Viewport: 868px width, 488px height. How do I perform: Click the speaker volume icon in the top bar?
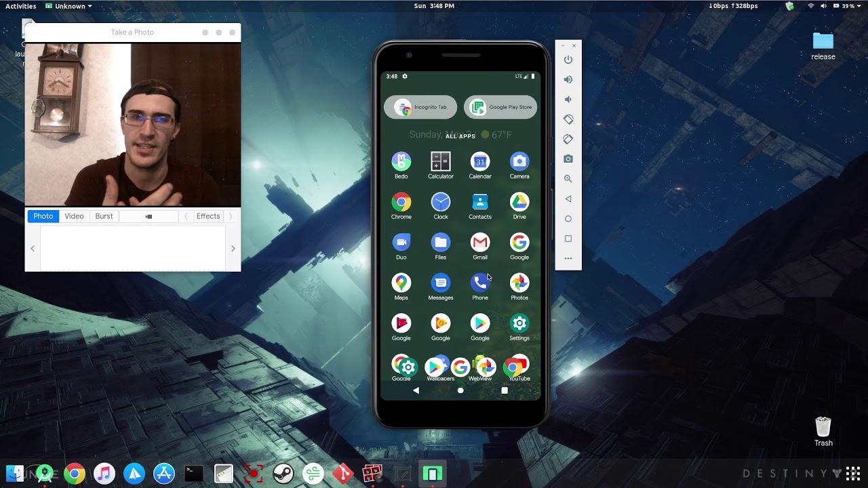pyautogui.click(x=823, y=6)
